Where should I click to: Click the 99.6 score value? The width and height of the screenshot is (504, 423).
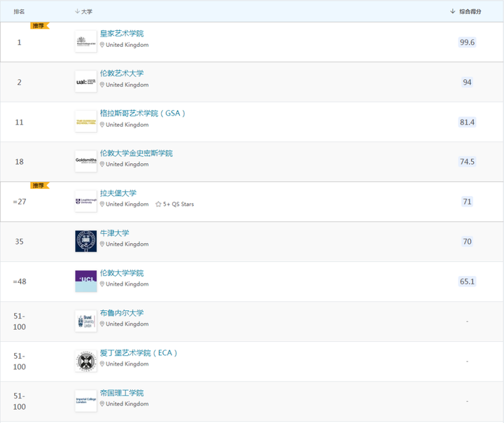click(x=467, y=42)
